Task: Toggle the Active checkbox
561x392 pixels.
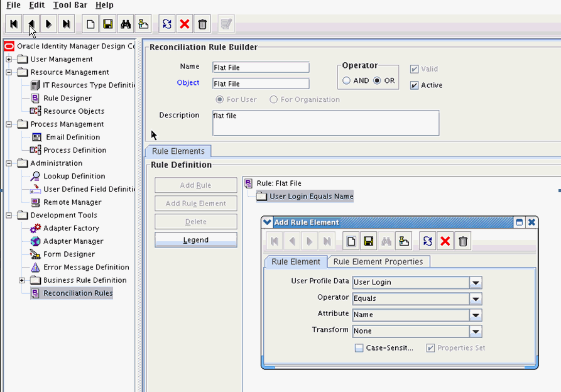Action: coord(414,85)
